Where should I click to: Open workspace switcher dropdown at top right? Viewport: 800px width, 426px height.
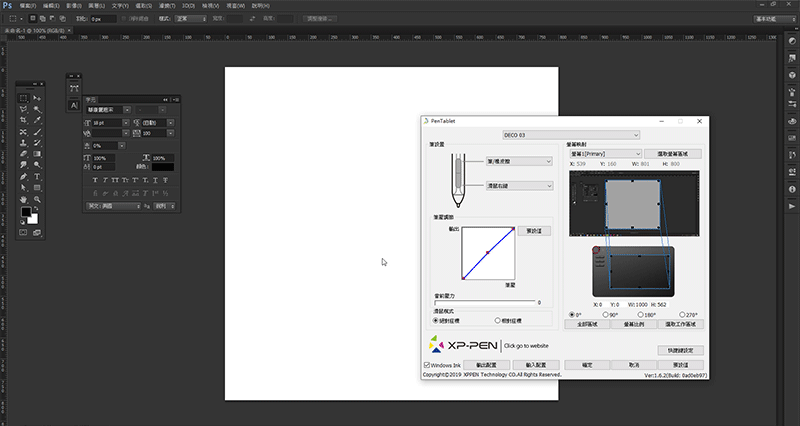[774, 19]
